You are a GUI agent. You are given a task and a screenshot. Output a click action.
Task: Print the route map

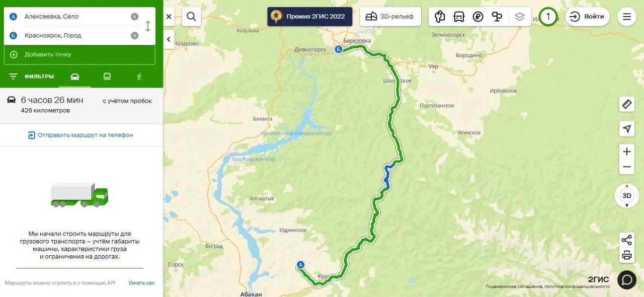pyautogui.click(x=626, y=255)
